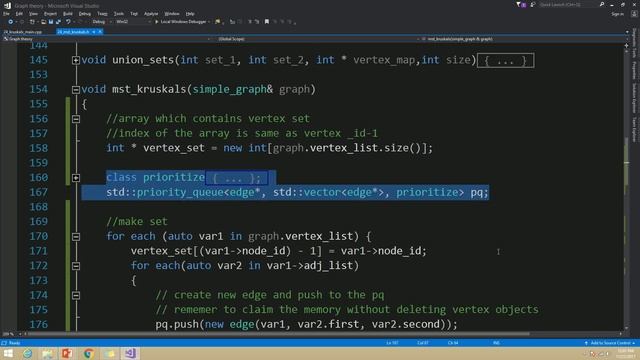Click the account avatar icon
This screenshot has height=360, width=640.
click(634, 13)
